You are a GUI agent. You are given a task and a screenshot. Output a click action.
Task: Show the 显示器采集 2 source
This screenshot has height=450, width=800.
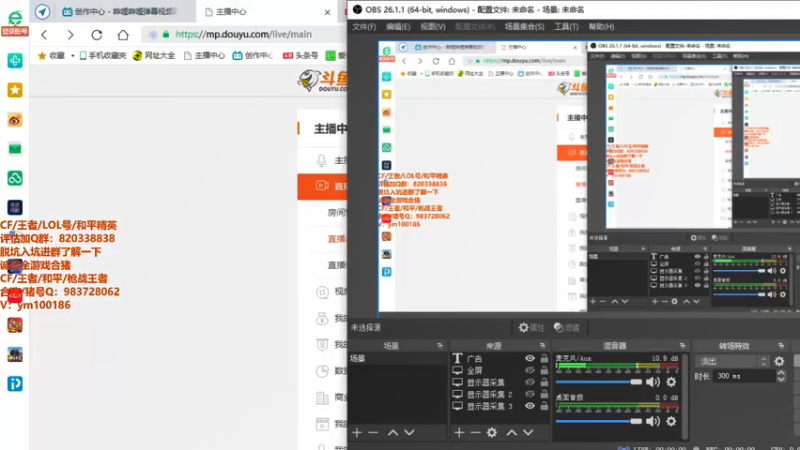(x=530, y=394)
